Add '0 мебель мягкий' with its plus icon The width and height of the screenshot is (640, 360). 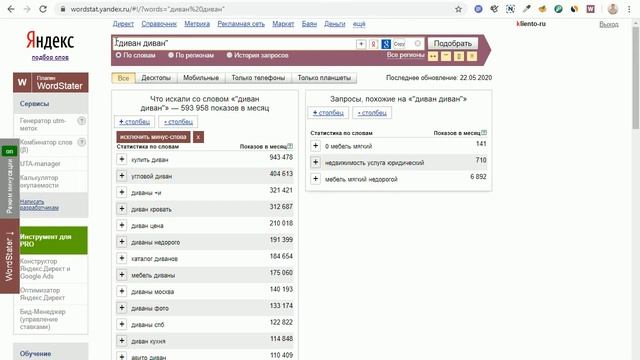pyautogui.click(x=316, y=146)
